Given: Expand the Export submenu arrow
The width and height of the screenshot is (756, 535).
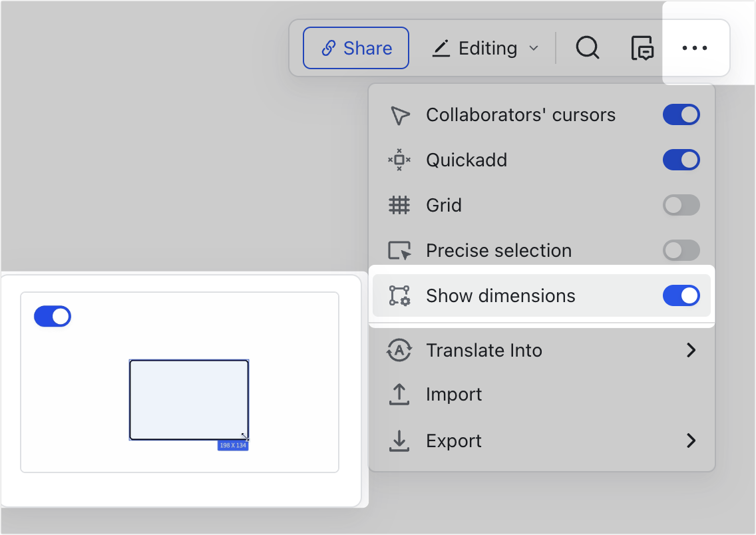Looking at the screenshot, I should click(x=691, y=441).
